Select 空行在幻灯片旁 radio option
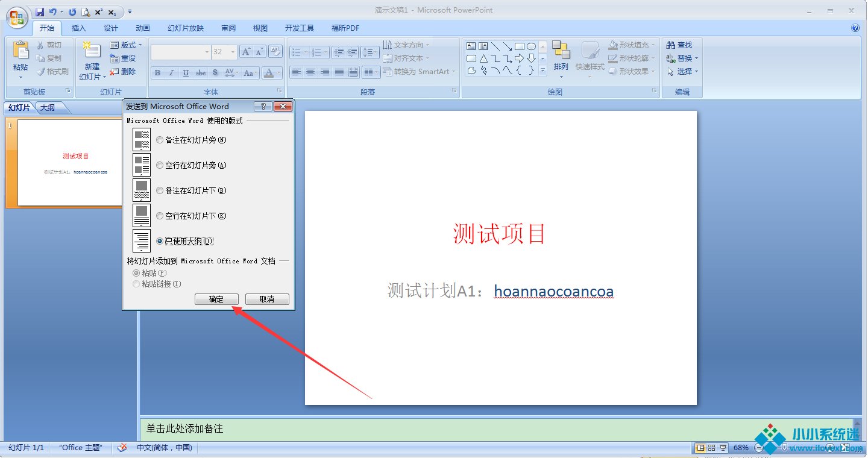This screenshot has width=868, height=458. tap(160, 166)
